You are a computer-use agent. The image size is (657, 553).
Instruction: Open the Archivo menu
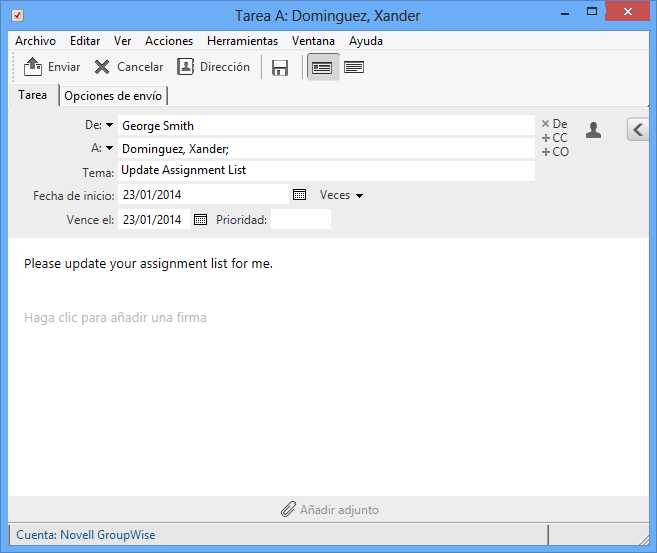(36, 41)
